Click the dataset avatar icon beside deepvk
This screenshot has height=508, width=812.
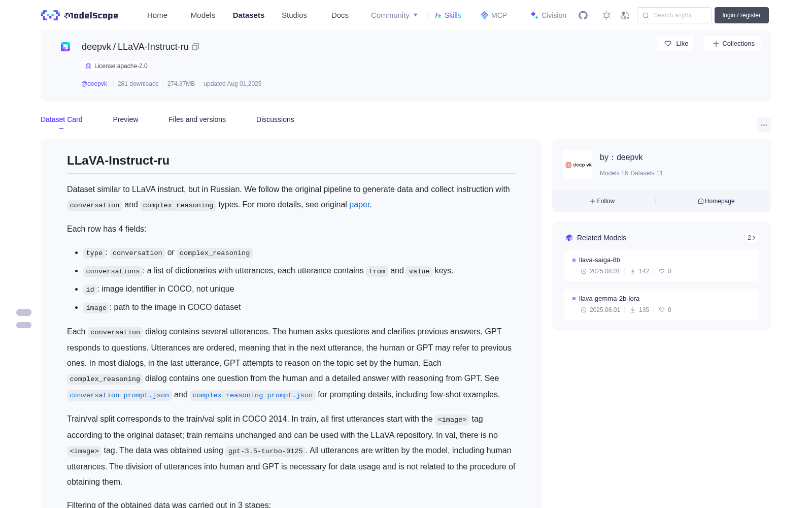pos(65,47)
